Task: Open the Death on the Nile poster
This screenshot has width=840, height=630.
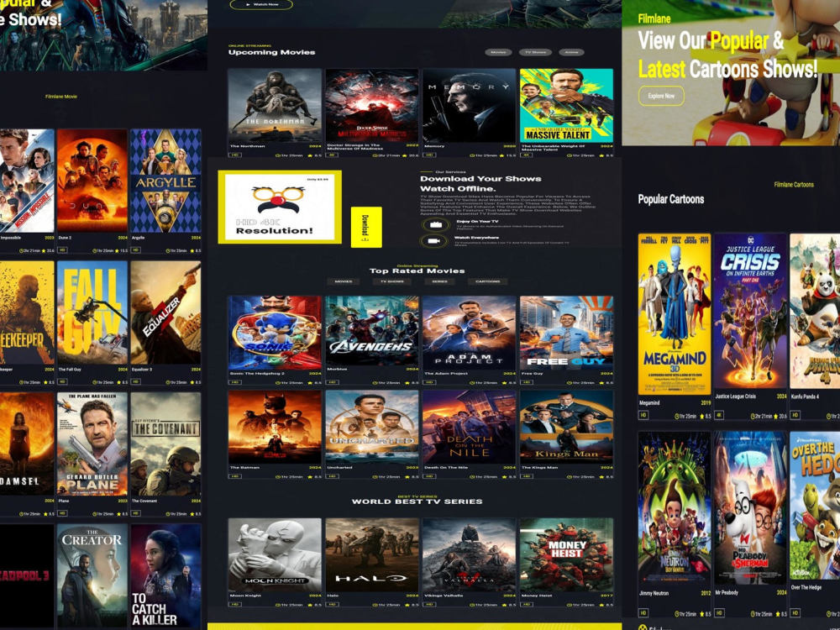Action: (x=470, y=427)
